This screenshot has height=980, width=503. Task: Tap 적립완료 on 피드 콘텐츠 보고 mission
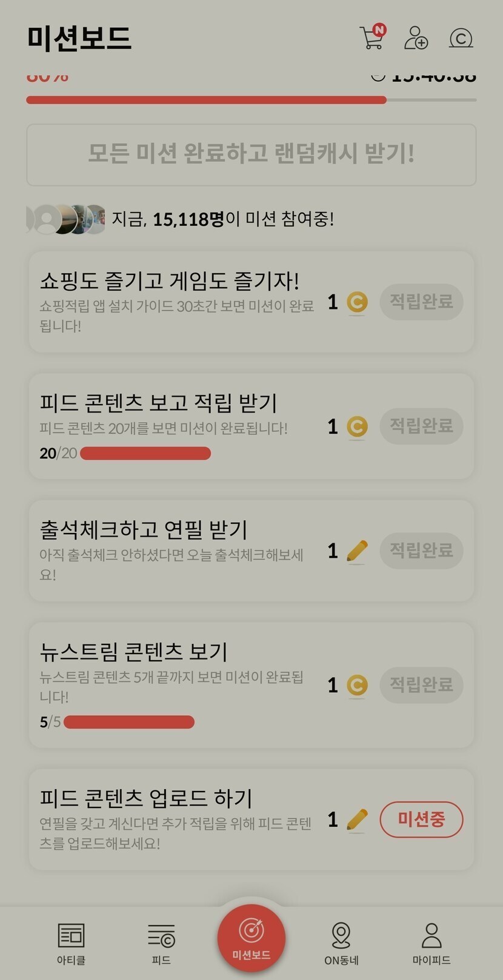pos(421,426)
